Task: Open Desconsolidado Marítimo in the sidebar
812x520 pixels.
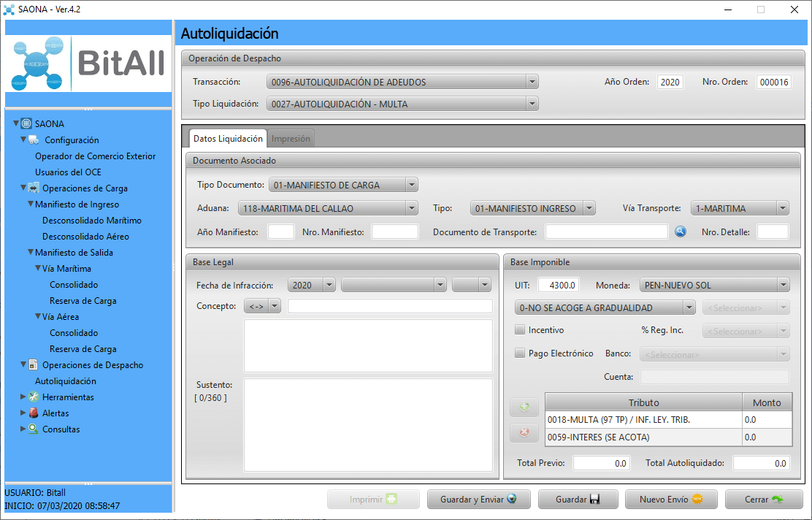Action: tap(92, 221)
